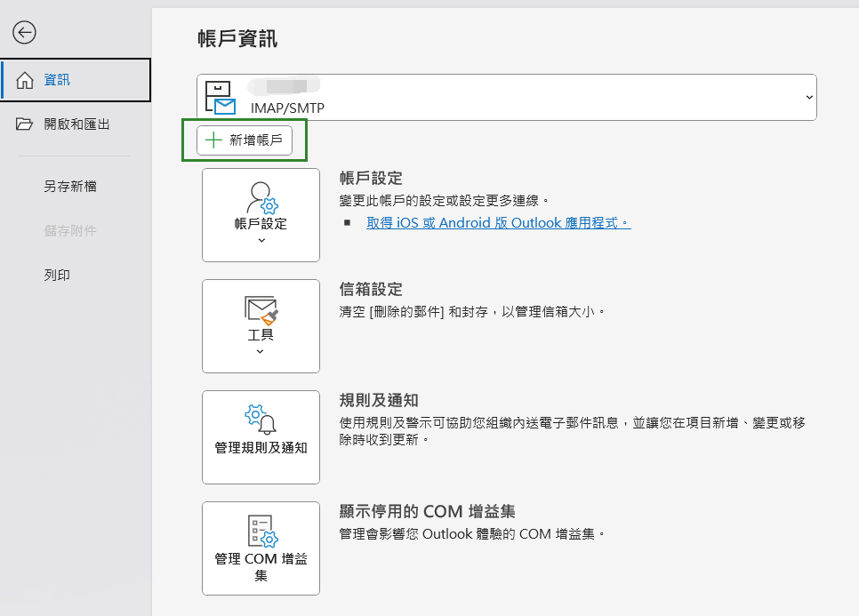Click the person-with-gear 帳戶設定 icon
The height and width of the screenshot is (616, 859).
pos(261,198)
